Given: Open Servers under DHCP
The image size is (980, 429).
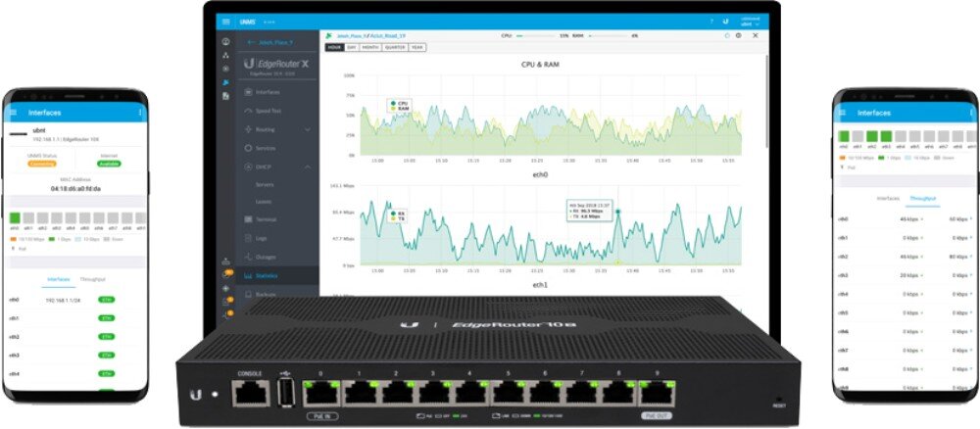Looking at the screenshot, I should click(x=265, y=185).
